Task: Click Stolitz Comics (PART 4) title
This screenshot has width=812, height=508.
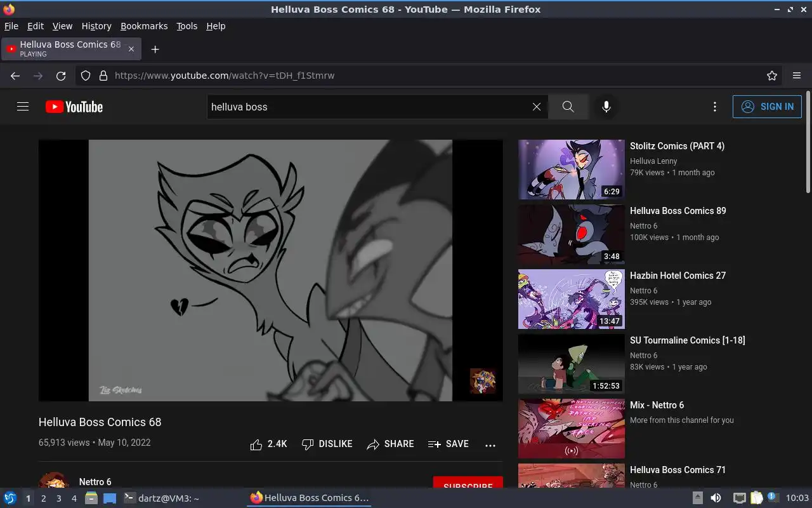Action: (677, 146)
